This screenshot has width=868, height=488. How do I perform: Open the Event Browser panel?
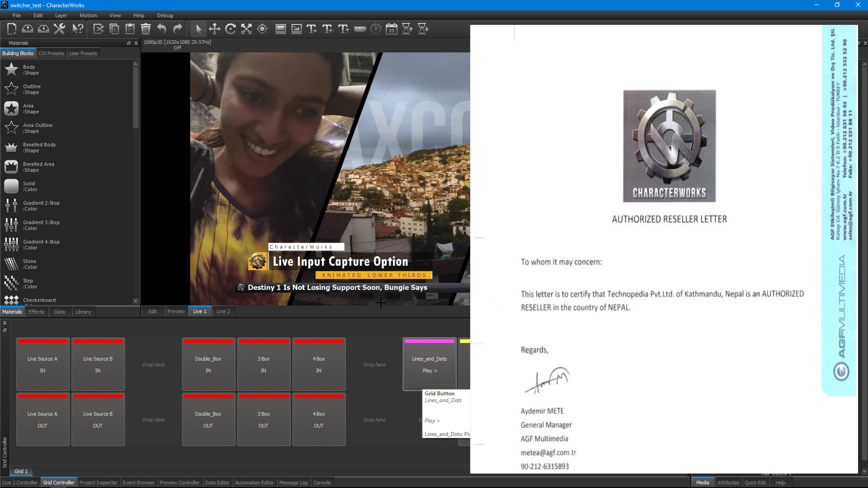[x=138, y=483]
